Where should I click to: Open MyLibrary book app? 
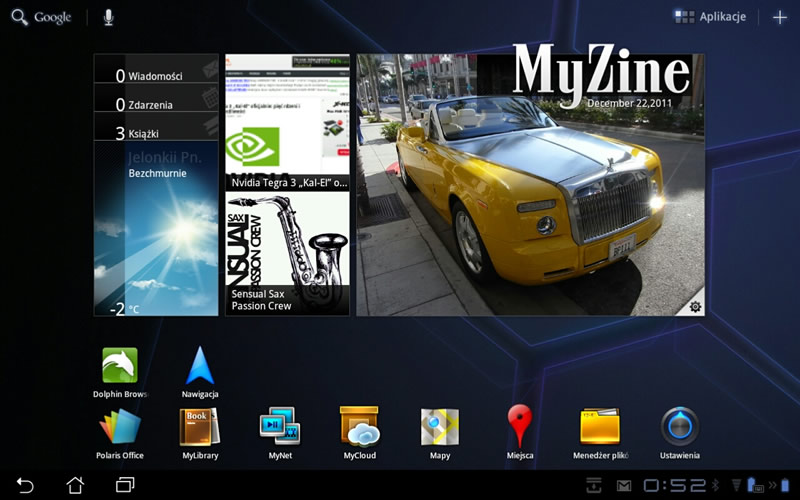pyautogui.click(x=200, y=434)
